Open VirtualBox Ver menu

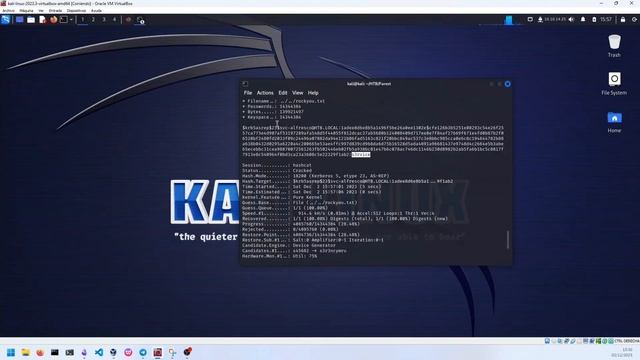41,11
